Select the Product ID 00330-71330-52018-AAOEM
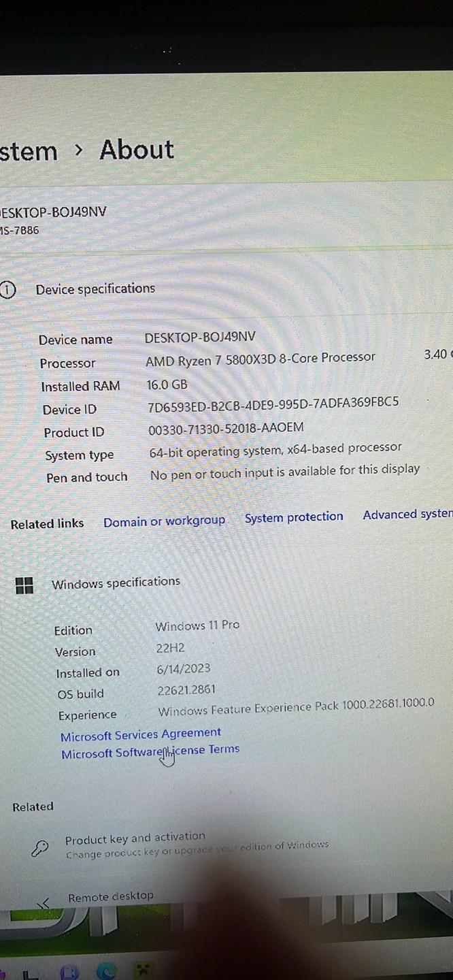Viewport: 453px width, 980px height. point(226,428)
